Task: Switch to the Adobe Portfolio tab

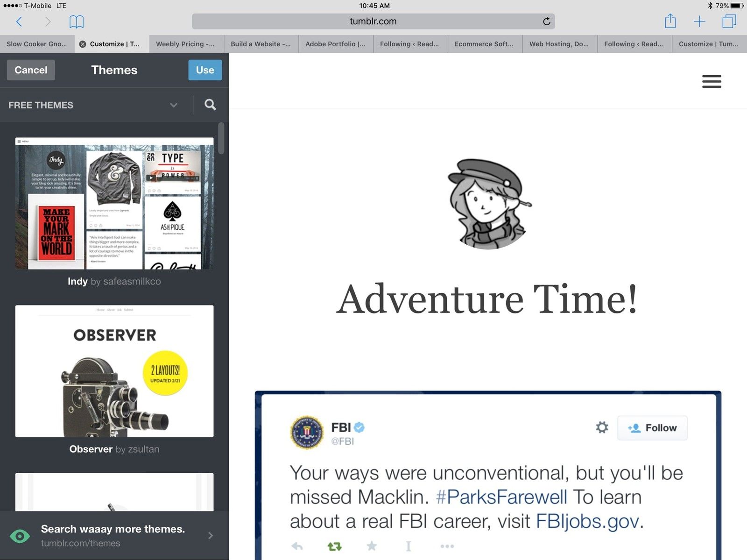Action: point(336,44)
